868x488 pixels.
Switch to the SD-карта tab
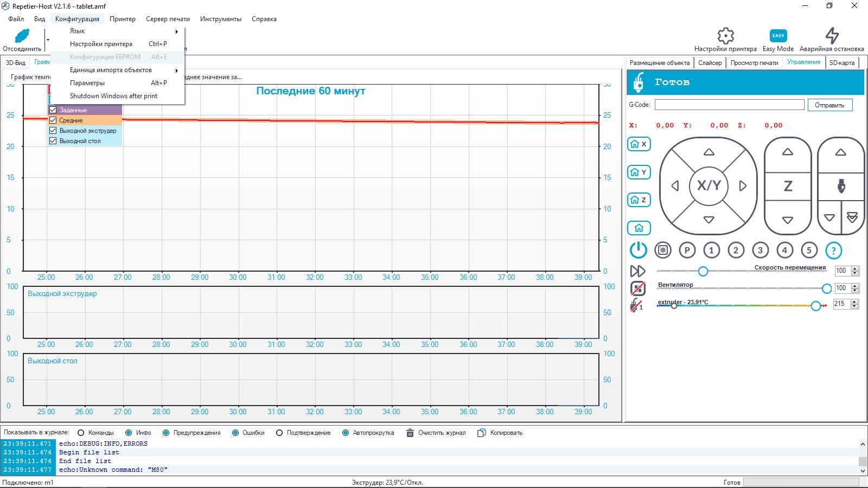pyautogui.click(x=841, y=63)
